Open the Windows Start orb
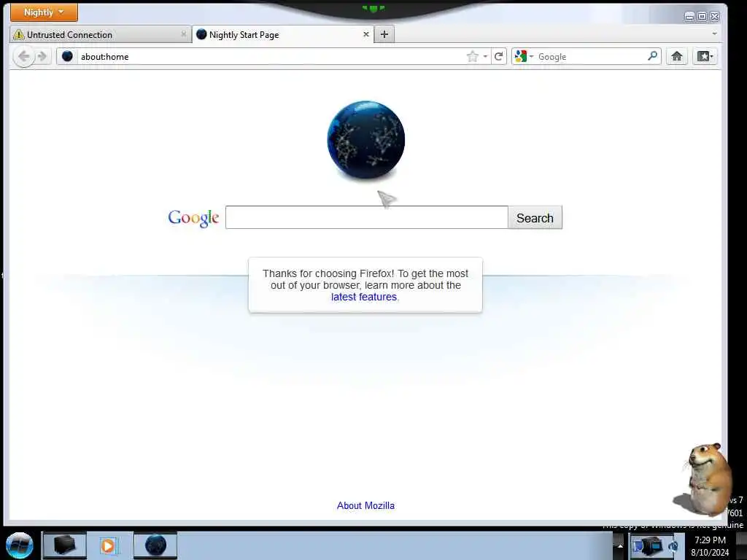 point(20,545)
